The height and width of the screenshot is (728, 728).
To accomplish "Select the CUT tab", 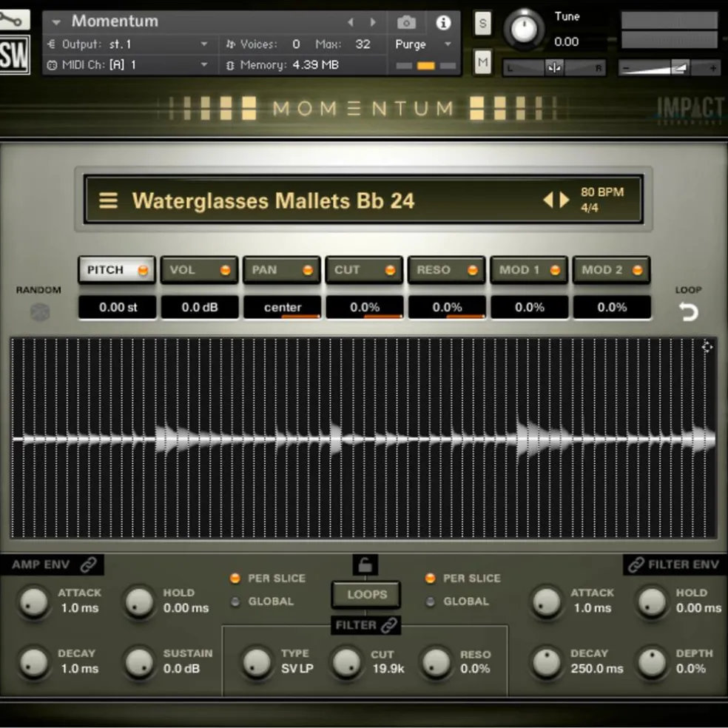I will pyautogui.click(x=364, y=270).
